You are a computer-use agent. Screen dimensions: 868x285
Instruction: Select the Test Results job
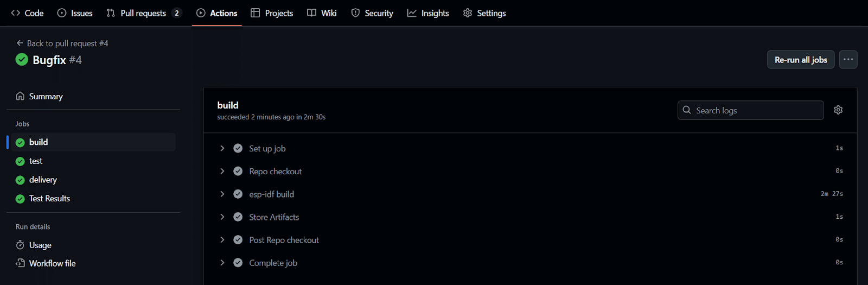[49, 199]
